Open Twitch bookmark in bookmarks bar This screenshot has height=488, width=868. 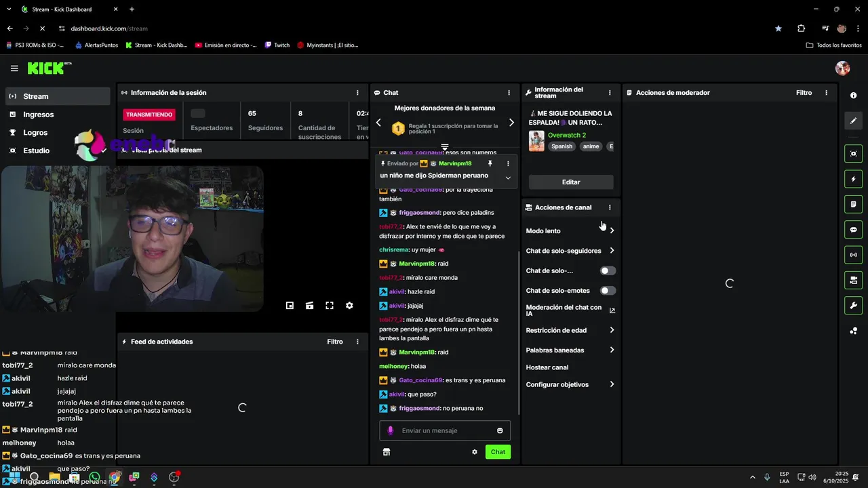[277, 45]
